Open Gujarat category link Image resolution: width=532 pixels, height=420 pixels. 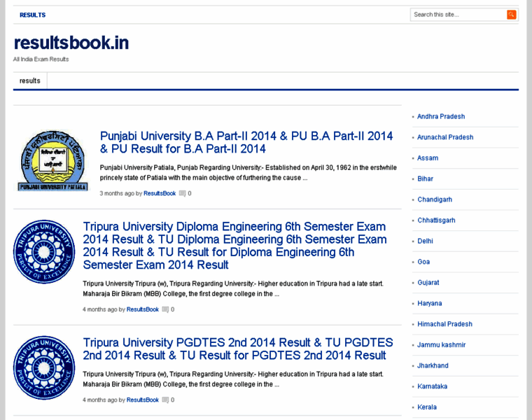click(x=428, y=283)
